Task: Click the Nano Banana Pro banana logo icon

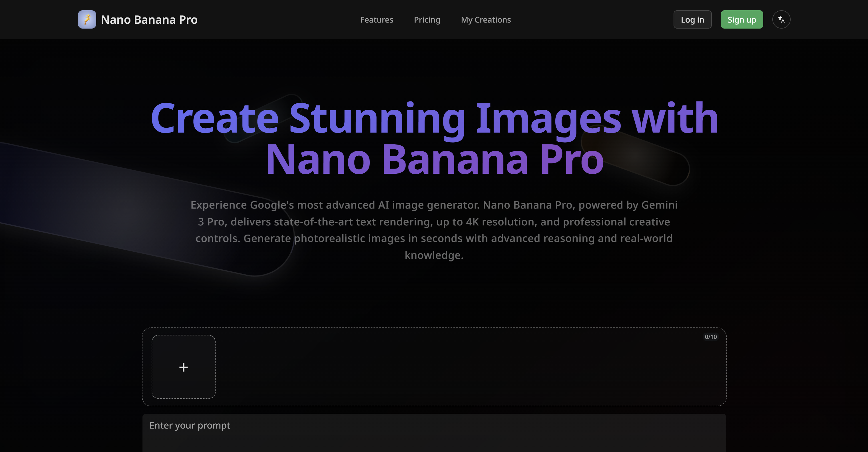Action: [87, 19]
